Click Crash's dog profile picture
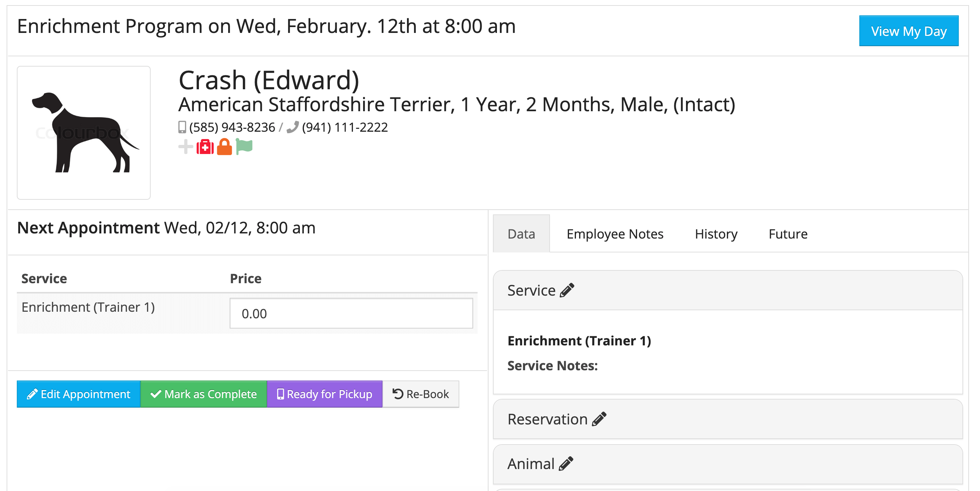 [84, 132]
